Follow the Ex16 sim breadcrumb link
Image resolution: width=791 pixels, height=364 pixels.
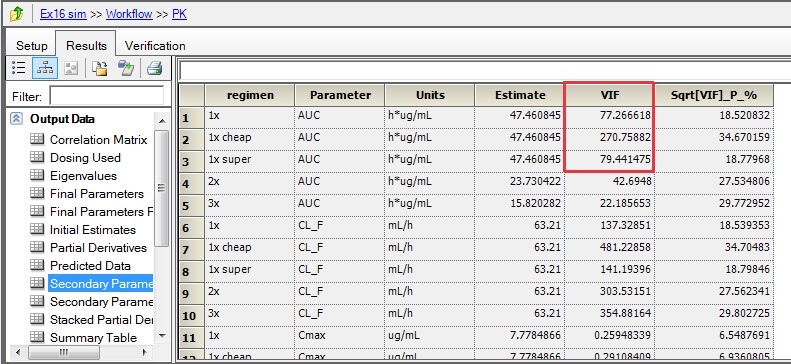[63, 14]
